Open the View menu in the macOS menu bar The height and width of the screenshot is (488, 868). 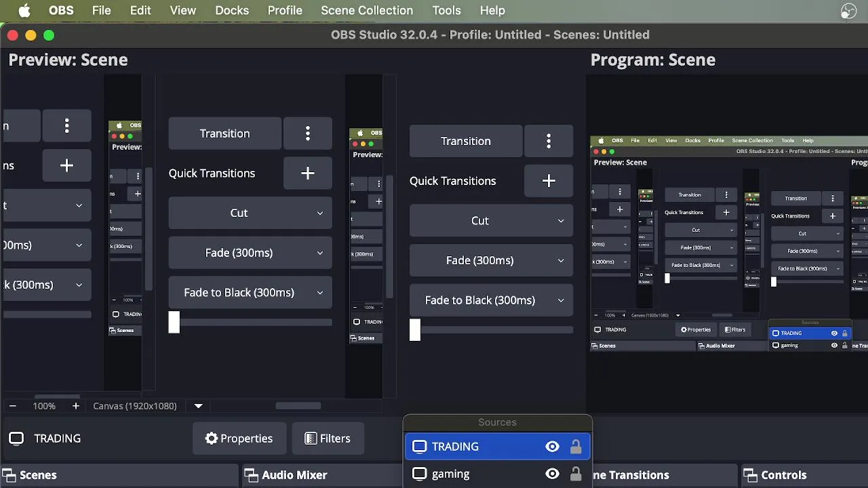(x=183, y=10)
